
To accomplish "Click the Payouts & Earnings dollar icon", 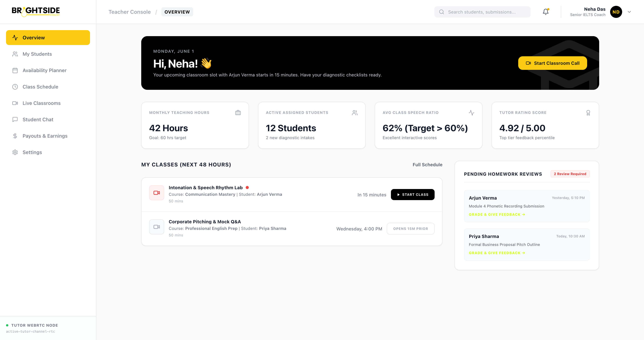I will click(15, 136).
